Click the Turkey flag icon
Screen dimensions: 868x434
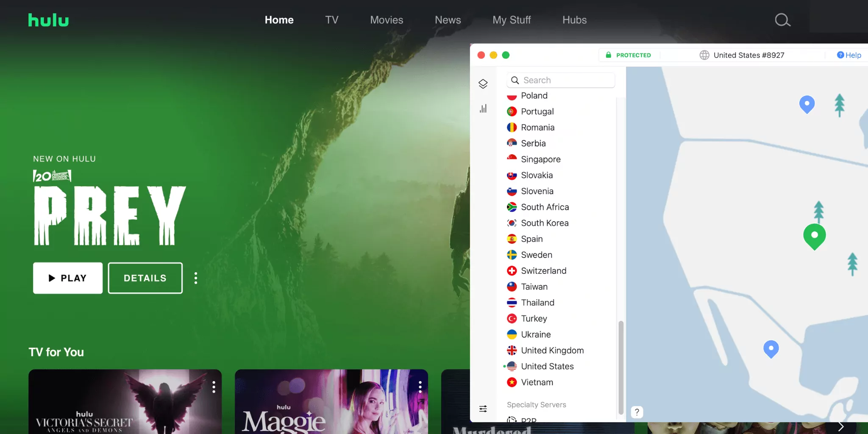(x=512, y=319)
